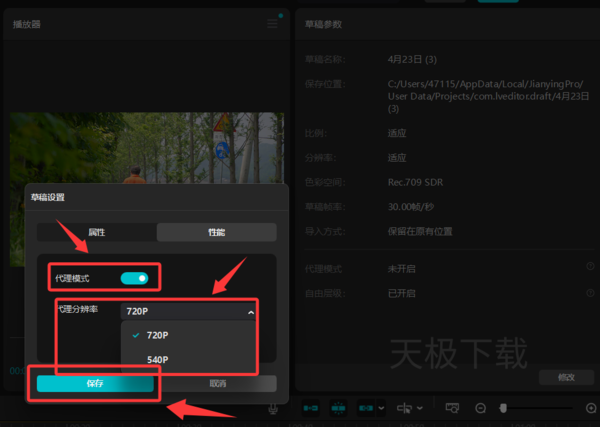Collapse the 代理分辨率 720P dropdown
600x427 pixels.
point(188,311)
